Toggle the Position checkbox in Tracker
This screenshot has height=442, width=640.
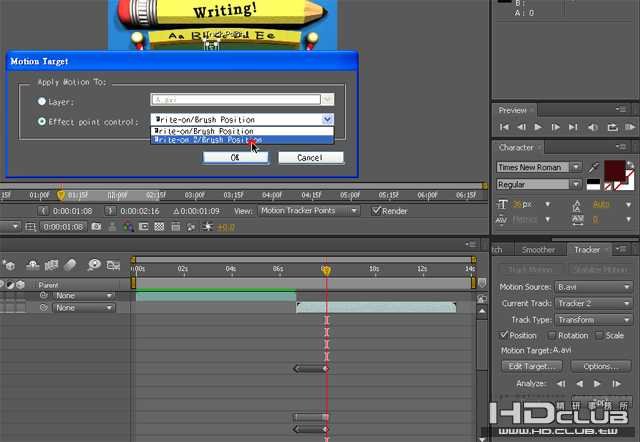tap(504, 335)
